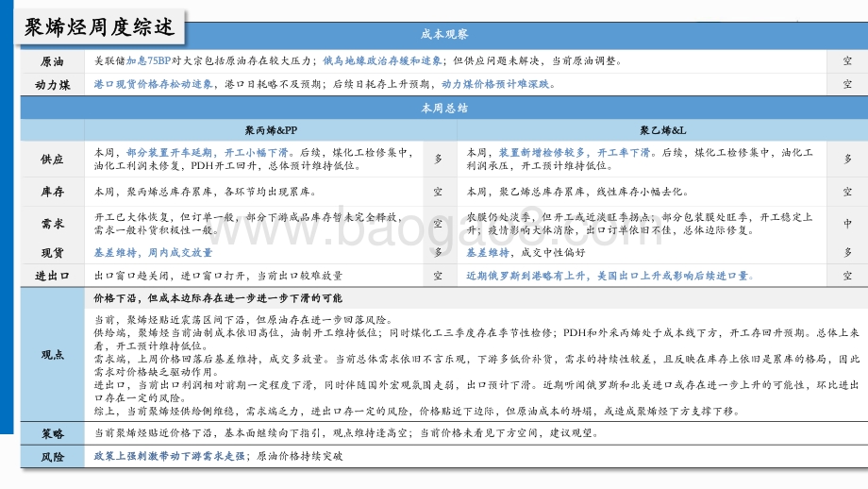Click the 空 rating for 聚乙烯 库存
Image resolution: width=868 pixels, height=489 pixels.
click(x=847, y=193)
